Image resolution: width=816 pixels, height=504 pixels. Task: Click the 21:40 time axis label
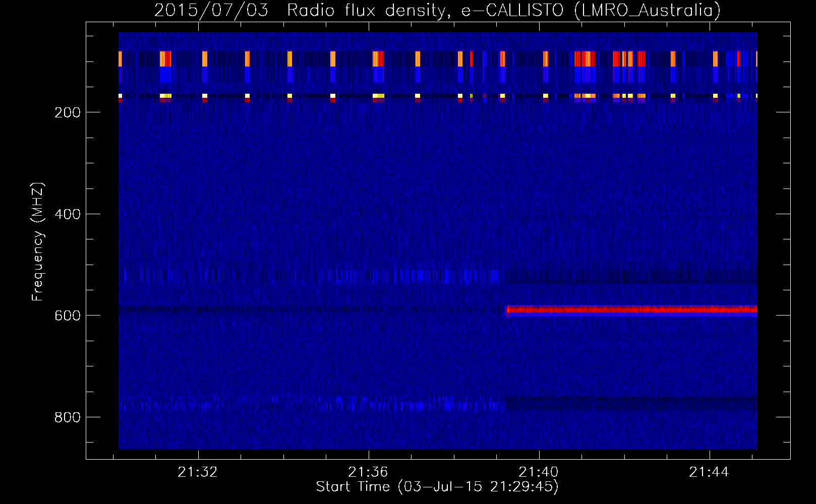[539, 472]
